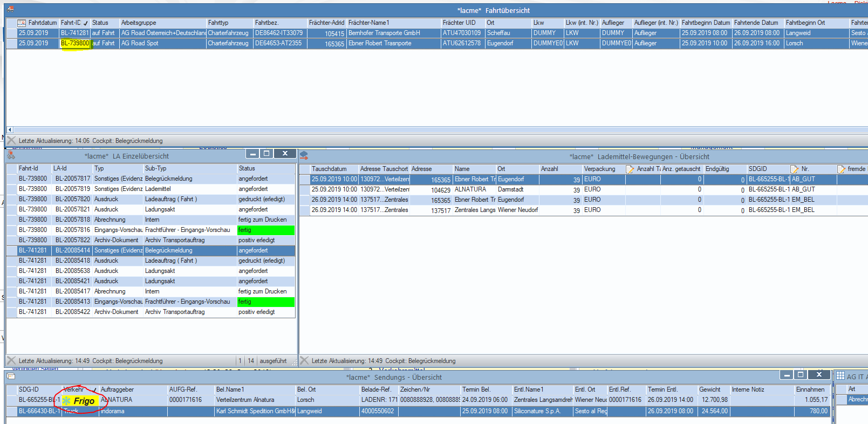Click the grid icon next to AG IT panel
This screenshot has height=424, width=868.
[840, 376]
